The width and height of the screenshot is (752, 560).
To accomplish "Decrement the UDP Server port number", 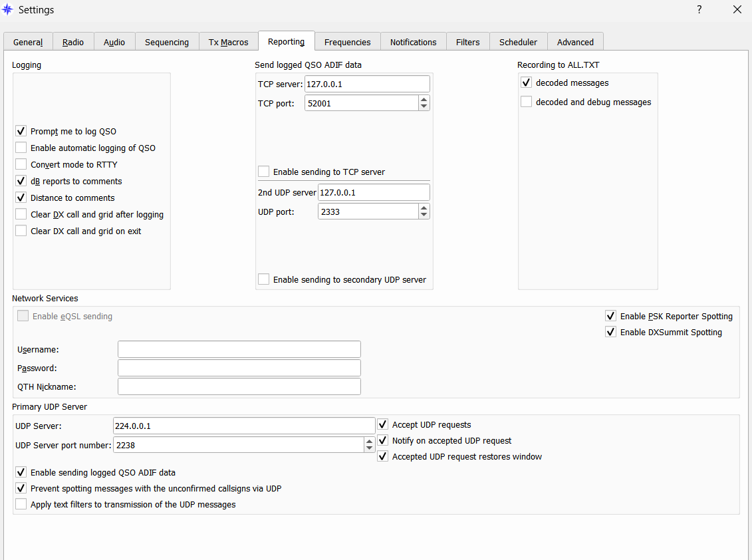I will tap(369, 449).
